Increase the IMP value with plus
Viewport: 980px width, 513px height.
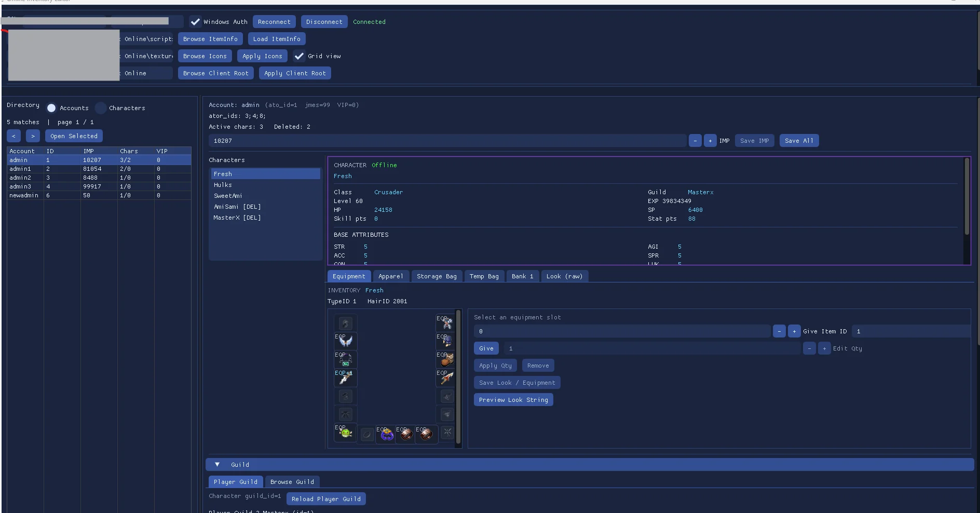click(710, 141)
